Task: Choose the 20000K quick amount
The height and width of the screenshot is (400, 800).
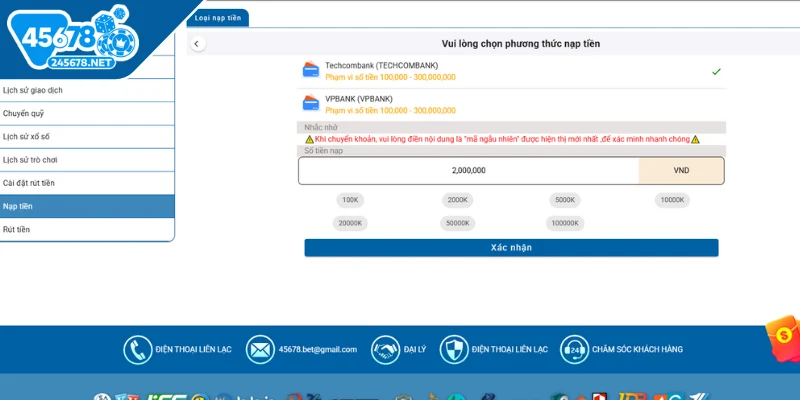Action: pyautogui.click(x=350, y=223)
